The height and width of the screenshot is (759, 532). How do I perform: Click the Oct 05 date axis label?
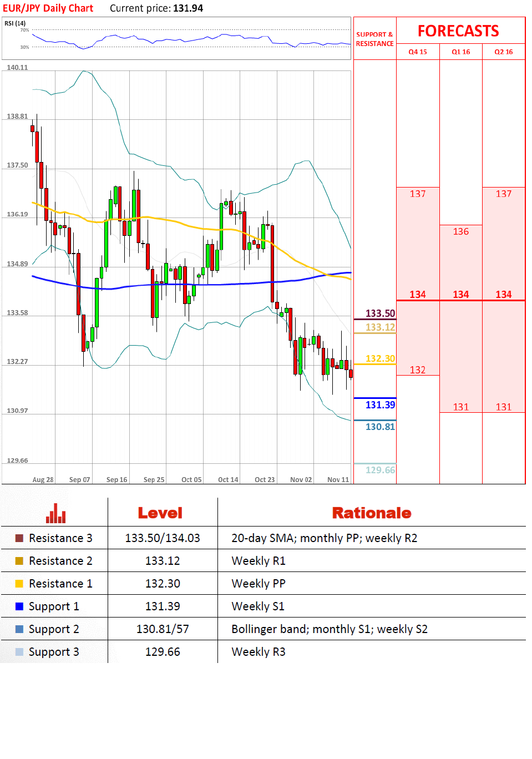pos(192,479)
